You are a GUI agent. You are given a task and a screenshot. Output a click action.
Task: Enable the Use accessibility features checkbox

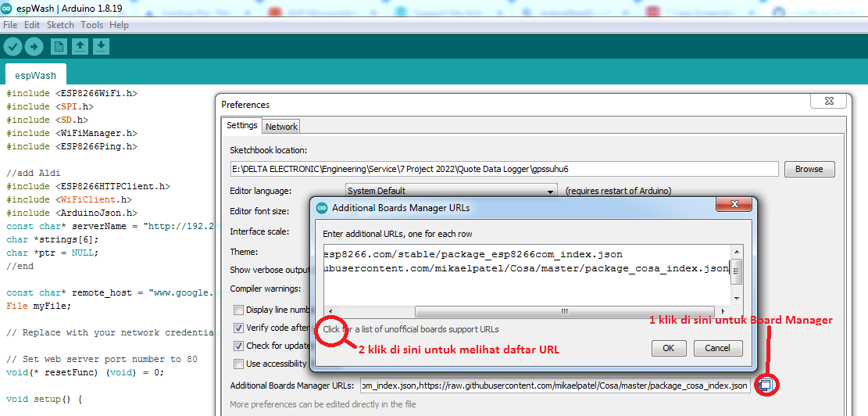pos(239,364)
